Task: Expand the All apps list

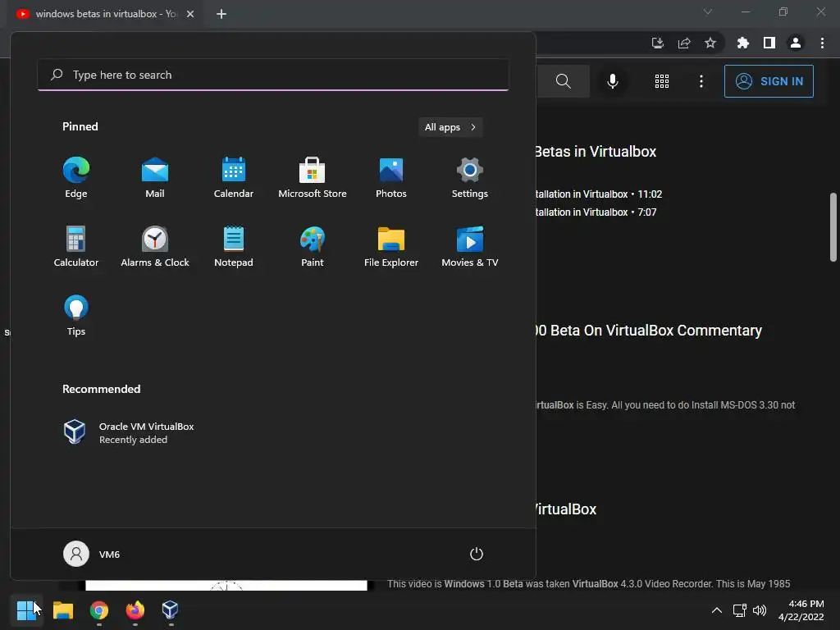Action: point(450,127)
